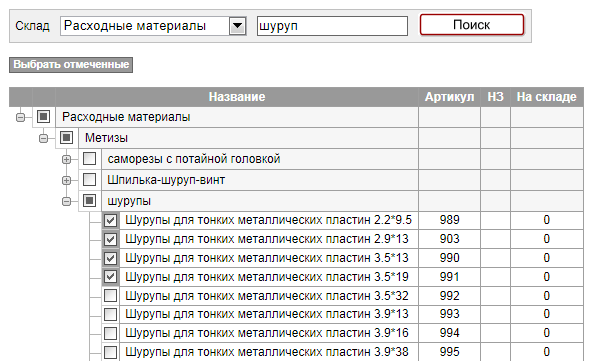Viewport: 590px width, 361px height.
Task: Toggle checkbox for Метизы group
Action: pyautogui.click(x=67, y=138)
